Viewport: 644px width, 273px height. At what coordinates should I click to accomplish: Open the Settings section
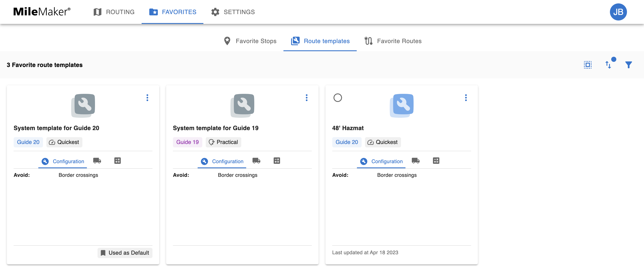click(x=233, y=12)
